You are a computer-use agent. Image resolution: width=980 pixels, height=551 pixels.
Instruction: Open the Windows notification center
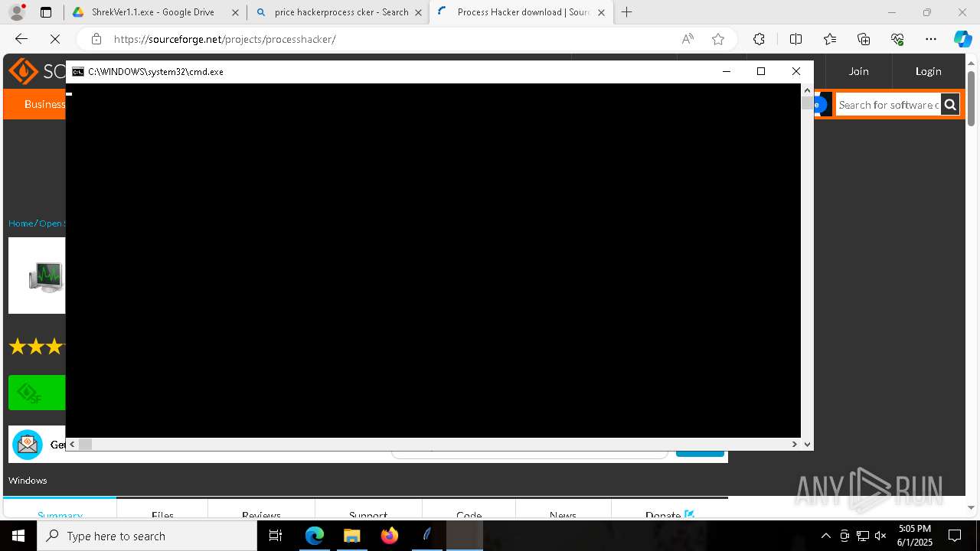point(955,536)
